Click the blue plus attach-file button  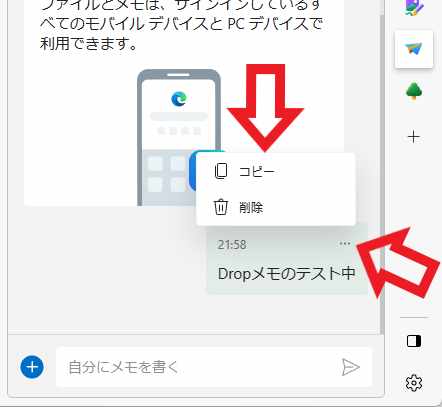pyautogui.click(x=32, y=367)
